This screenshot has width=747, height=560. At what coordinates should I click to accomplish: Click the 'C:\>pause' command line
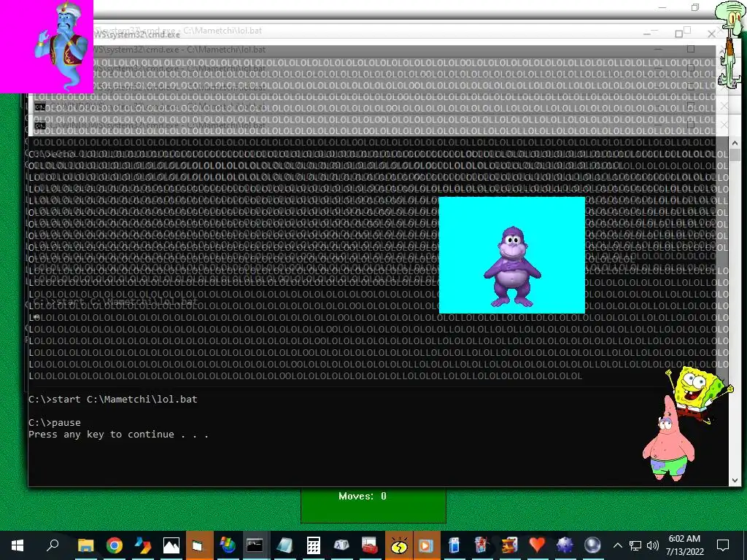point(54,423)
